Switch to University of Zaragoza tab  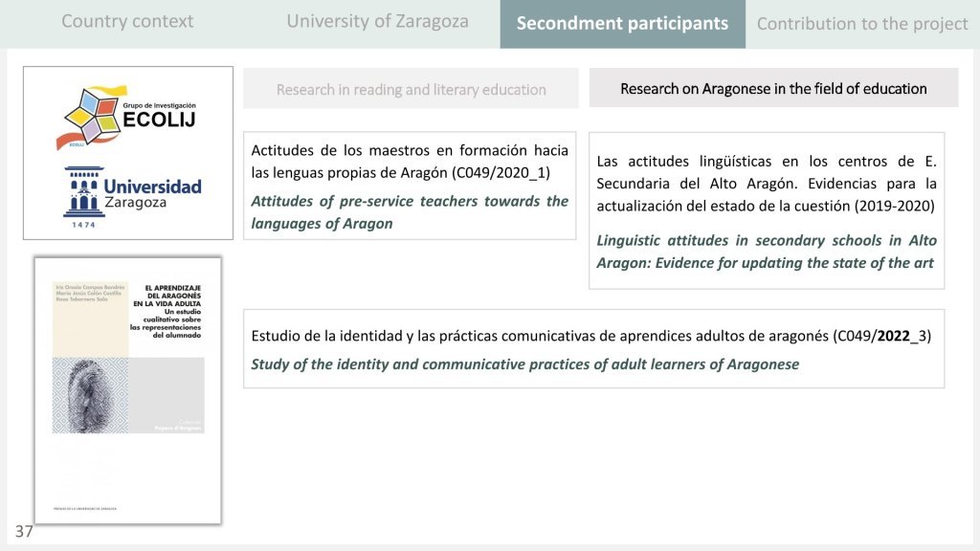377,21
